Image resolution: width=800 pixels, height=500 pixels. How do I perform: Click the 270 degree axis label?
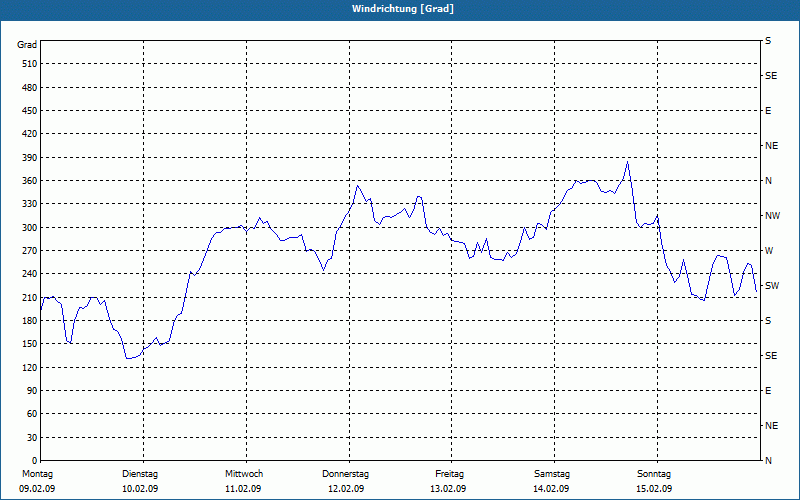[x=30, y=251]
